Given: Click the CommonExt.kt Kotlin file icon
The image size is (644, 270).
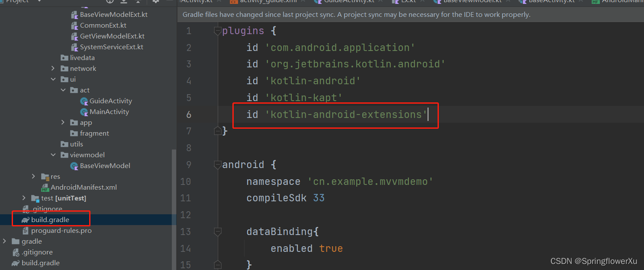Looking at the screenshot, I should (x=74, y=25).
